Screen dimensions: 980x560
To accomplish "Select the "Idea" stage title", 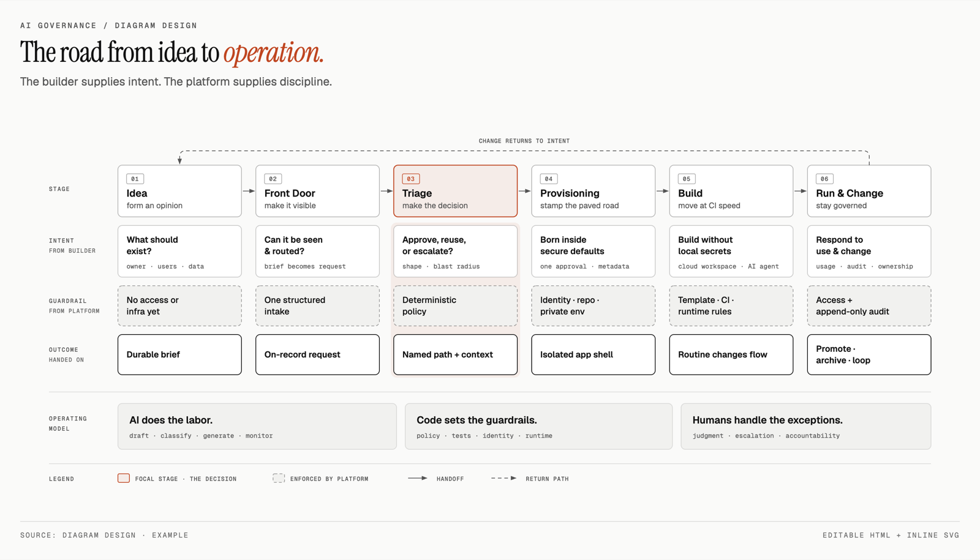I will coord(137,193).
